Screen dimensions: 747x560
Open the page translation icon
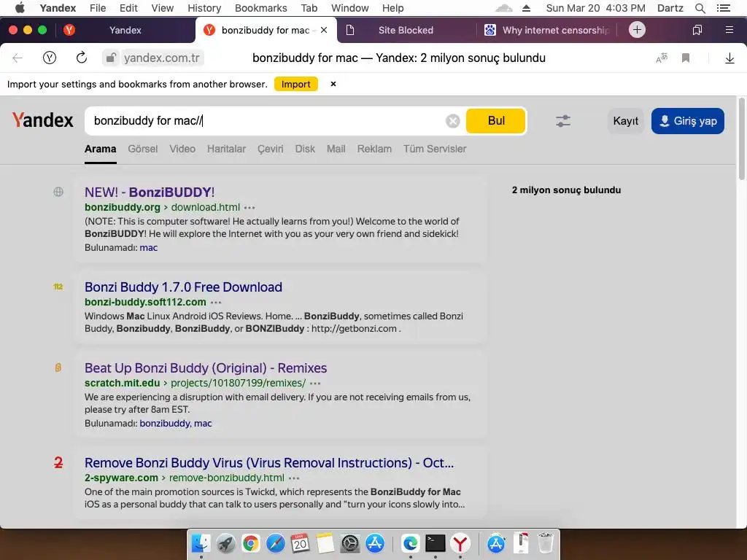coord(661,58)
